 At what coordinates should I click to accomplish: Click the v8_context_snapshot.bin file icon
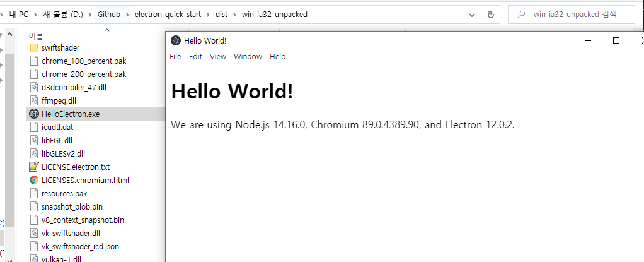pyautogui.click(x=34, y=220)
